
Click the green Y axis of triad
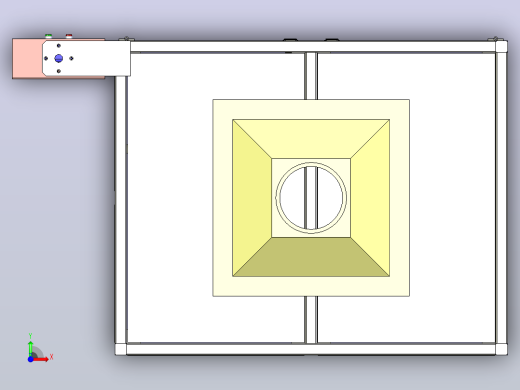[x=30, y=348]
